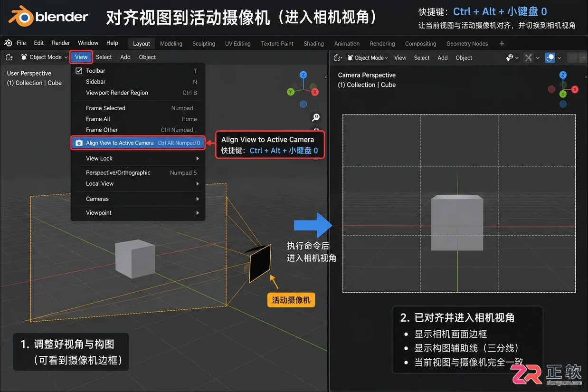Click the Blender logo icon beside File
This screenshot has width=588, height=392.
point(8,43)
